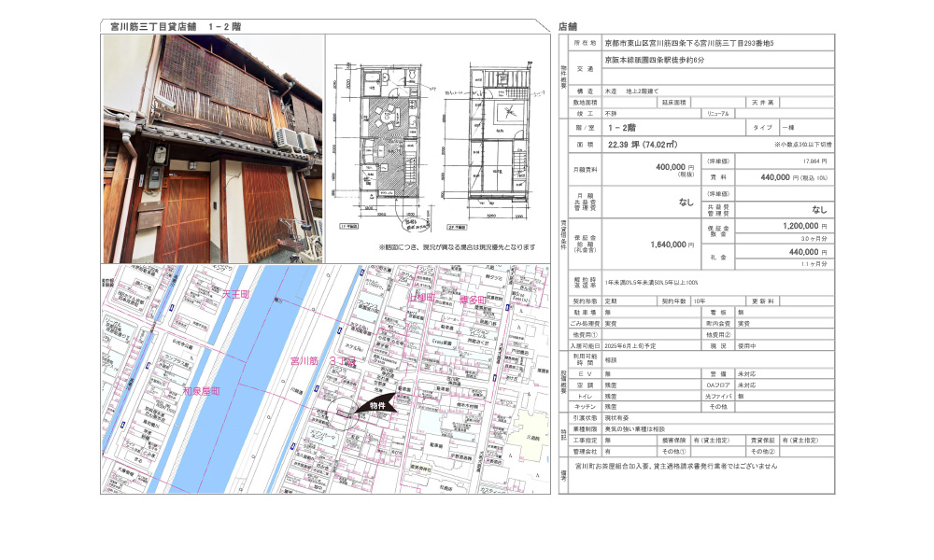Click the 契約年数 value 10年
Viewport: 934px width, 560px height.
(x=700, y=301)
